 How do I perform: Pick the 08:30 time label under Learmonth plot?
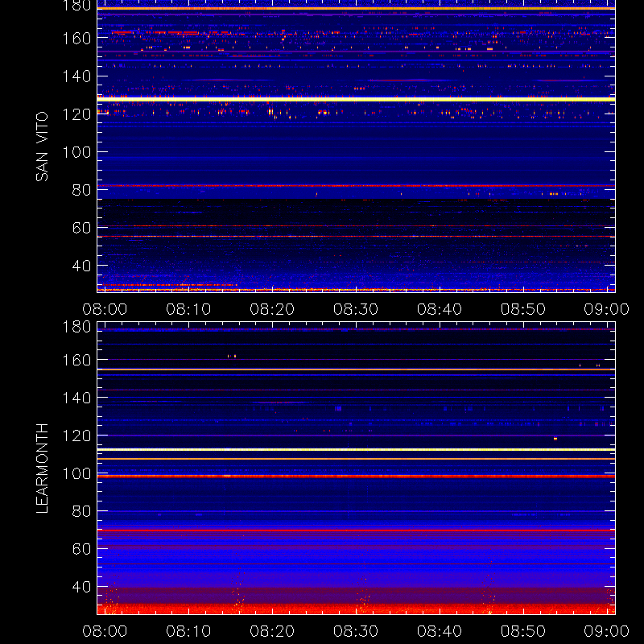[x=356, y=631]
